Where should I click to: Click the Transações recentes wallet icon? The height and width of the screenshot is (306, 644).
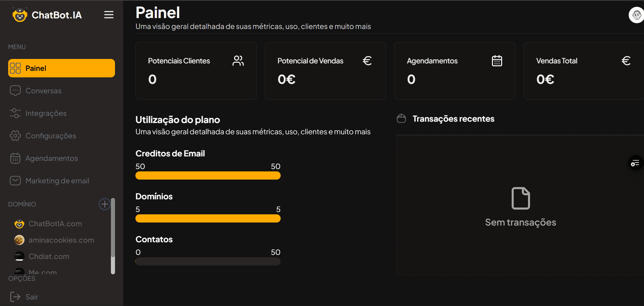click(401, 119)
